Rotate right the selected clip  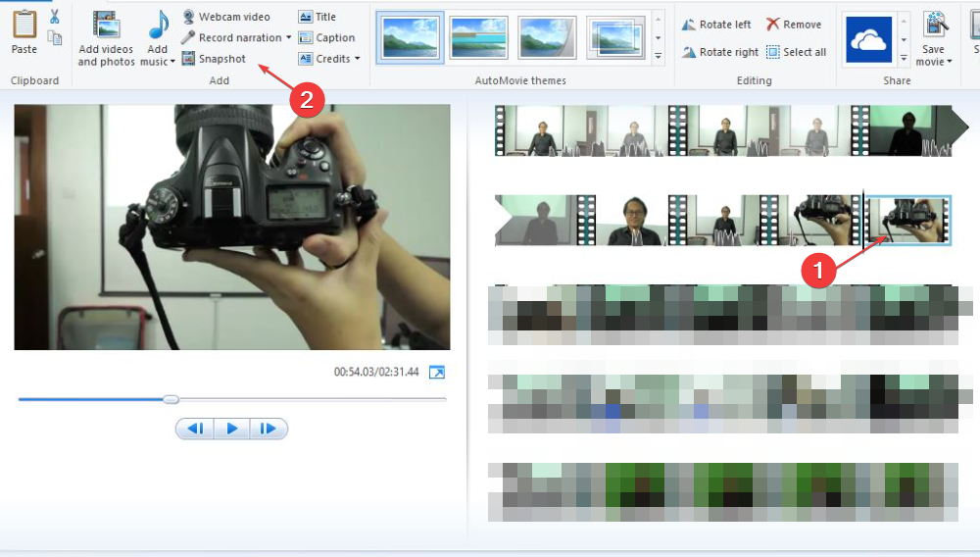point(720,52)
